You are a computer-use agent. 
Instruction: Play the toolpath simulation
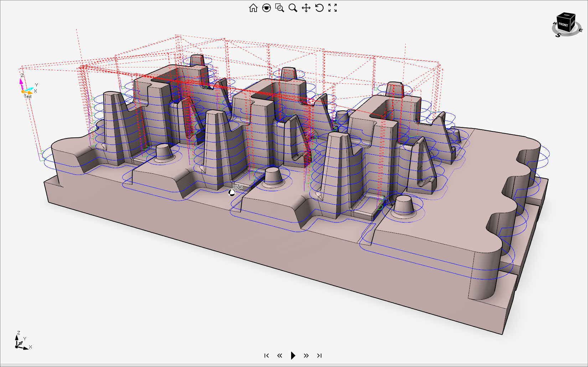293,355
